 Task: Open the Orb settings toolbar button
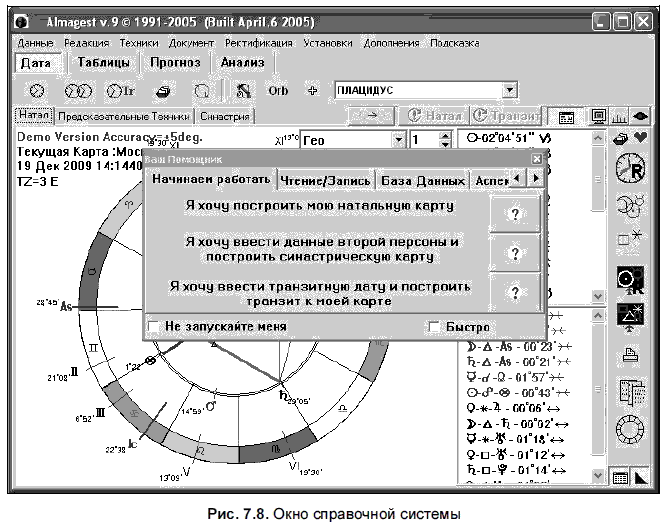pyautogui.click(x=278, y=91)
